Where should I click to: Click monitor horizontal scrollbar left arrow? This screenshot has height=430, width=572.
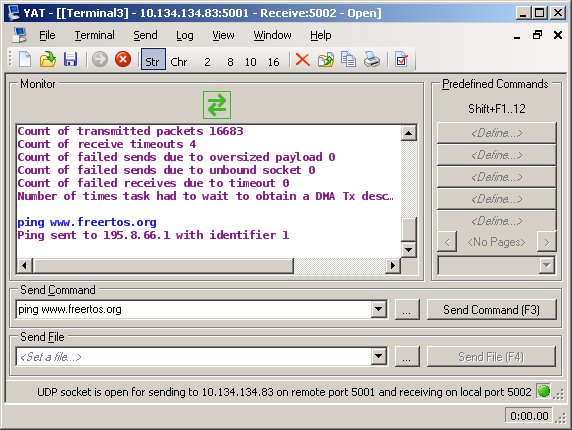pos(24,265)
